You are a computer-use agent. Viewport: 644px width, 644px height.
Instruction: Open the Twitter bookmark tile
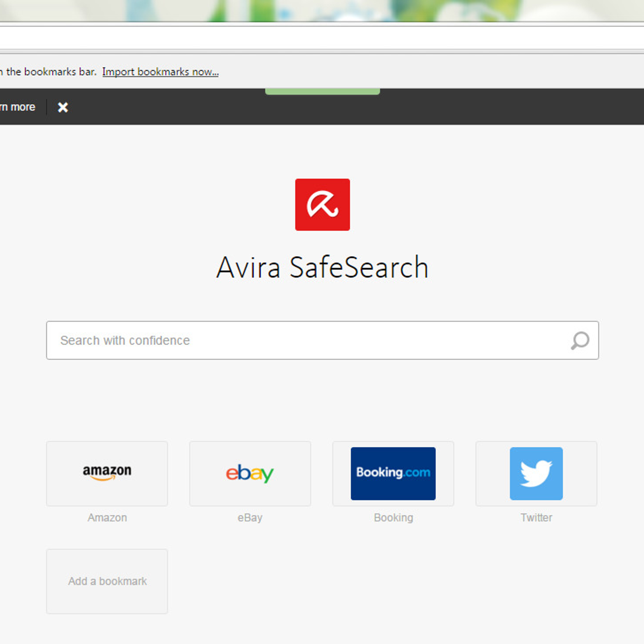(536, 473)
